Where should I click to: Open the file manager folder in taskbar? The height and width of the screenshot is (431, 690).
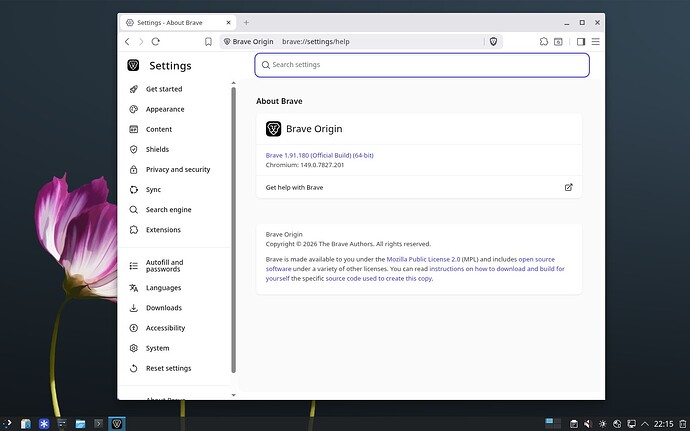pos(80,424)
